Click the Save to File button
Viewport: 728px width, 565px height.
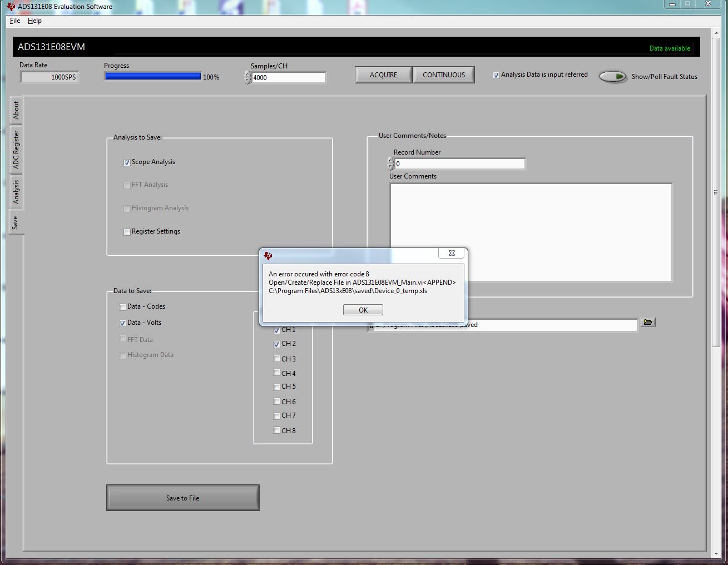tap(183, 498)
